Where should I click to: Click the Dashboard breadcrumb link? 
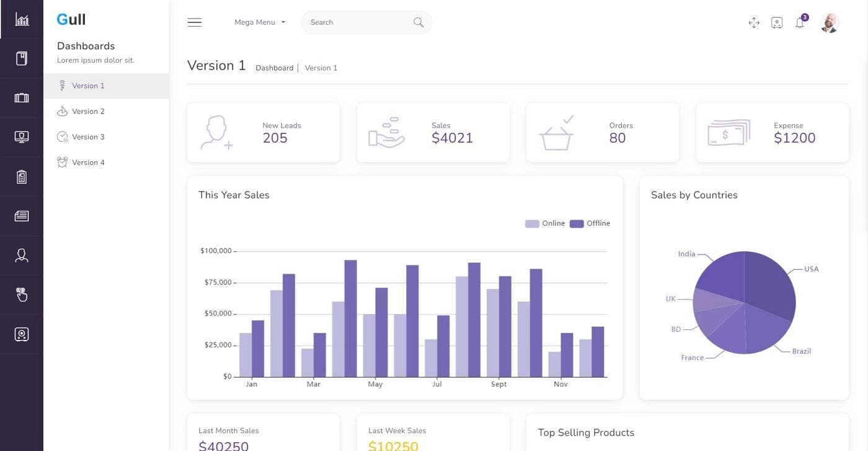coord(274,68)
